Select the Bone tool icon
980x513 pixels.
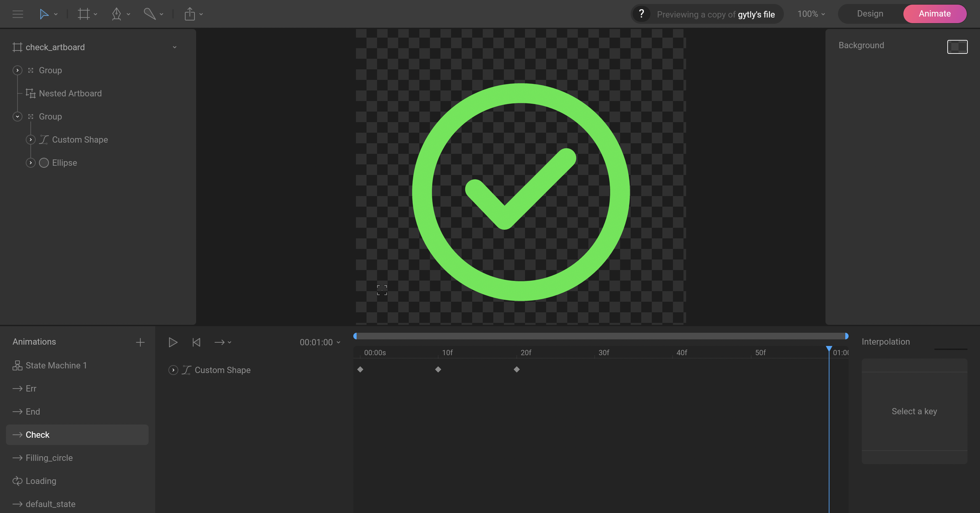coord(150,15)
